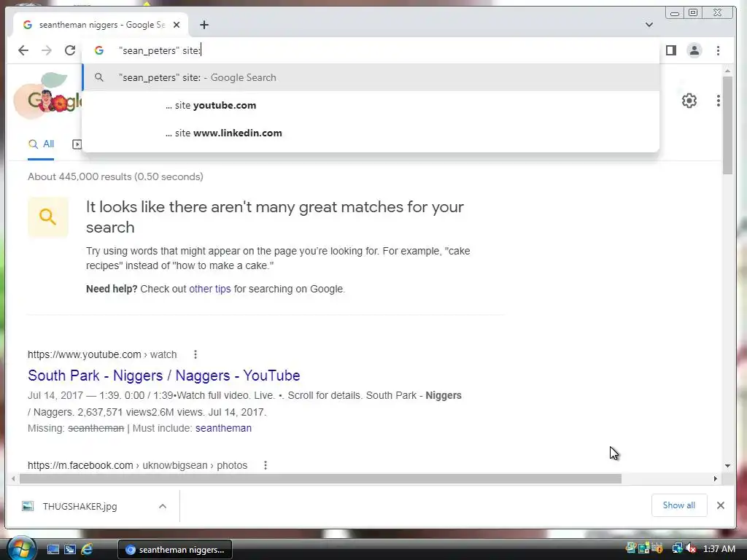Expand the tab search chevron

649,25
